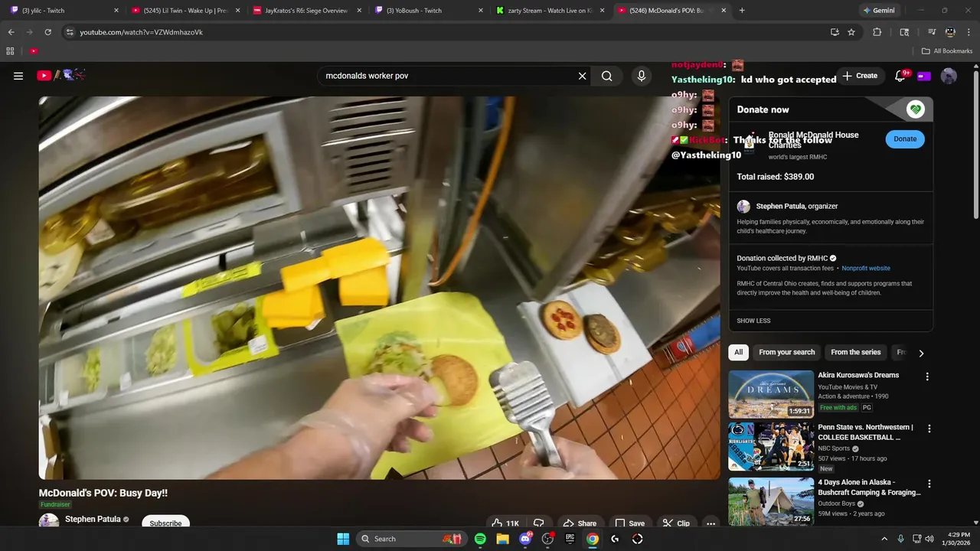Save the video to a playlist
980x551 pixels.
[630, 523]
